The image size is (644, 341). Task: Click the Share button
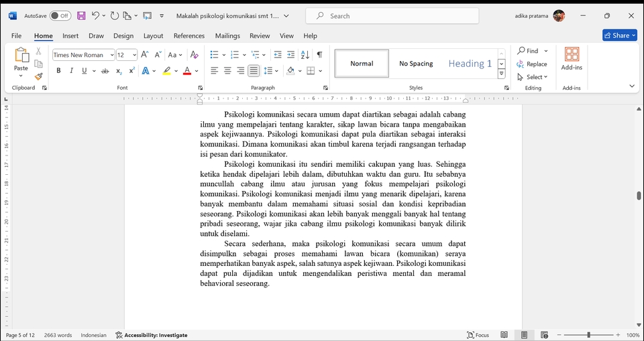pos(619,36)
